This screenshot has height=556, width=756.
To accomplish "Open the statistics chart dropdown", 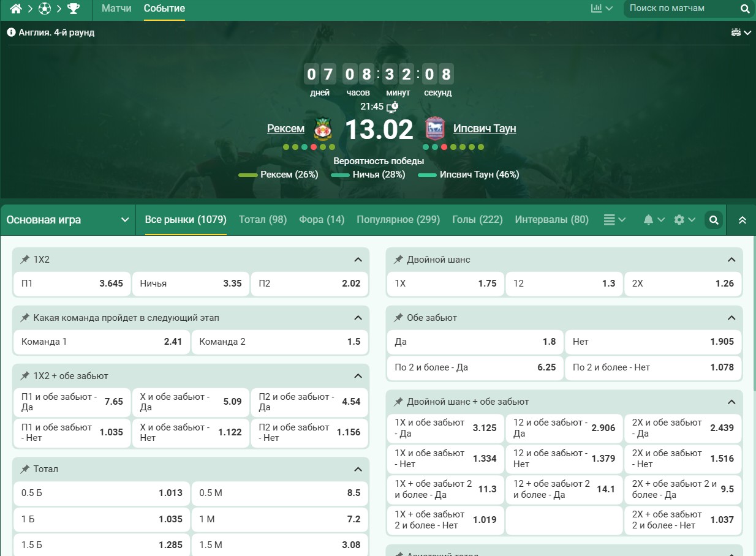I will 601,9.
